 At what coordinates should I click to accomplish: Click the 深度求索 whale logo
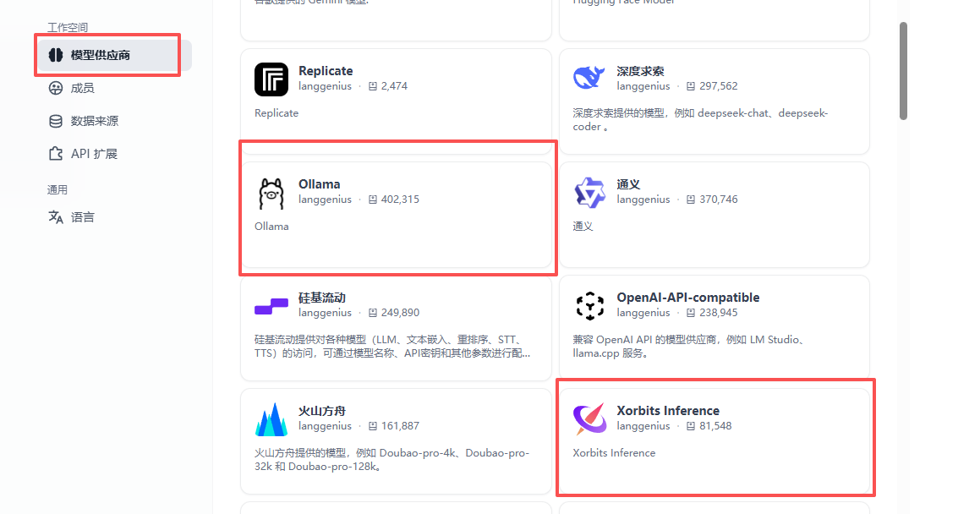[589, 78]
